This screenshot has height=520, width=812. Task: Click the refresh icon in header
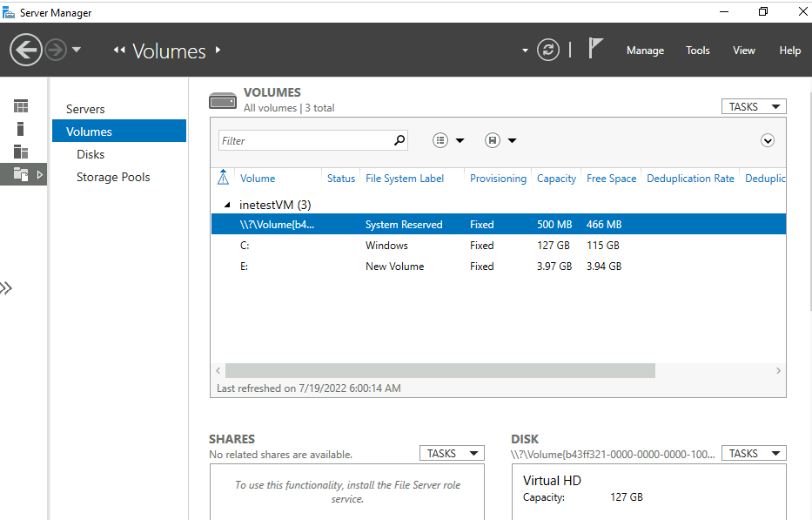[x=547, y=50]
